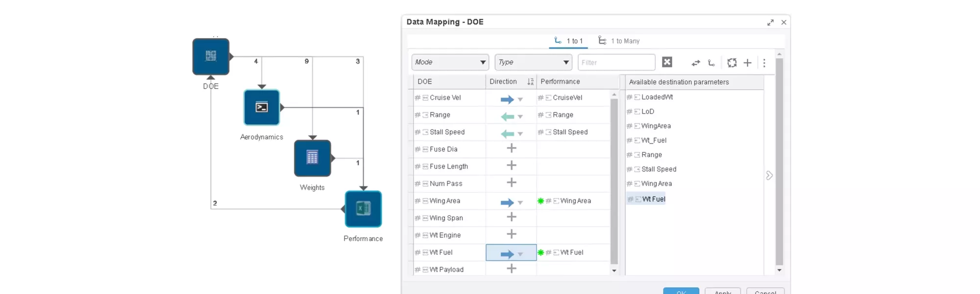Viewport: 980px width, 294px height.
Task: Open direction dropdown for Wing Area row
Action: pos(520,203)
